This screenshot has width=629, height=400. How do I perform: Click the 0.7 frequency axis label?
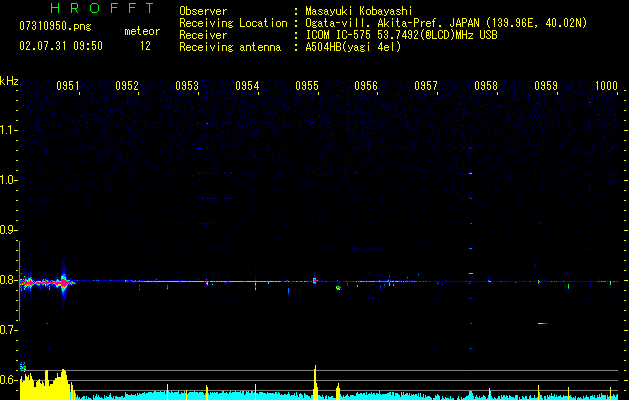pyautogui.click(x=9, y=330)
